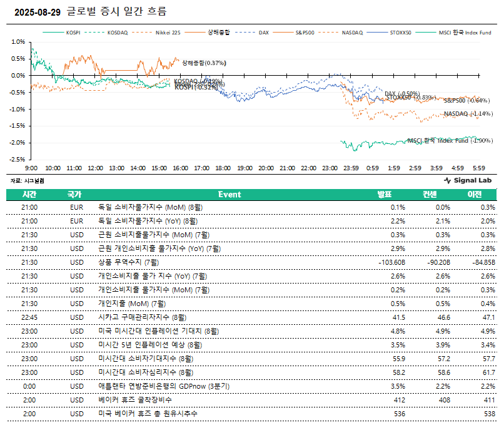Viewport: 504px width, 430px height.
Task: Click the 개인소비지출 물가 지수 (YoY) (7월) event
Action: (153, 276)
